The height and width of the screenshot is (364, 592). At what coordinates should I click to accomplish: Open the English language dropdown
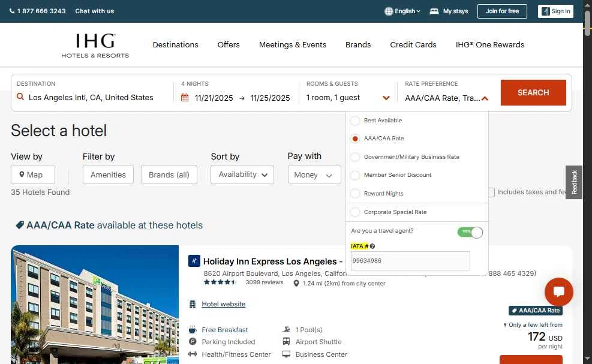[407, 11]
